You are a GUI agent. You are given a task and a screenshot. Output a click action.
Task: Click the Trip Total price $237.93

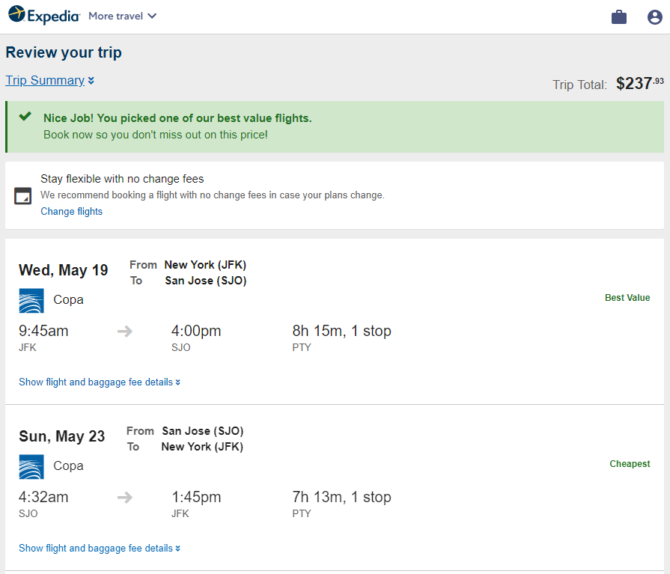pyautogui.click(x=640, y=83)
